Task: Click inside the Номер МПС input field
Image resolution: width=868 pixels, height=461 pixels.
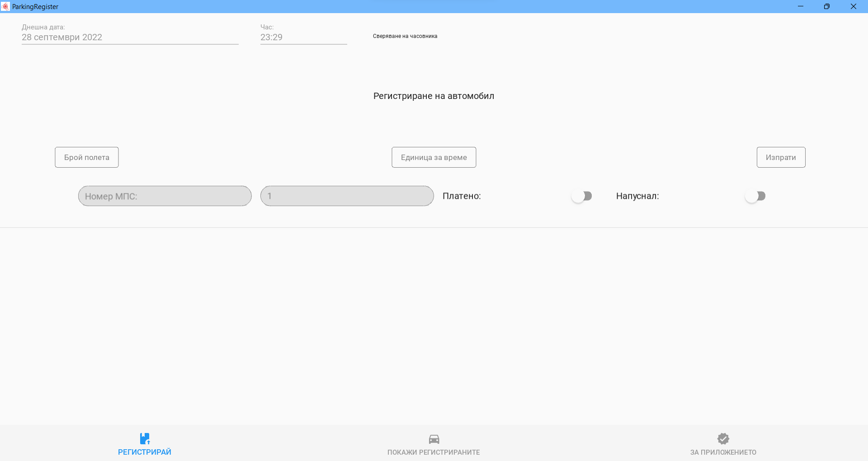Action: 165,196
